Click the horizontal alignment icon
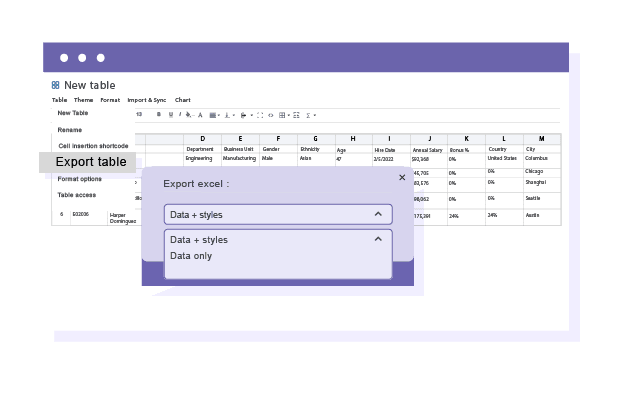The height and width of the screenshot is (396, 630). pyautogui.click(x=213, y=115)
